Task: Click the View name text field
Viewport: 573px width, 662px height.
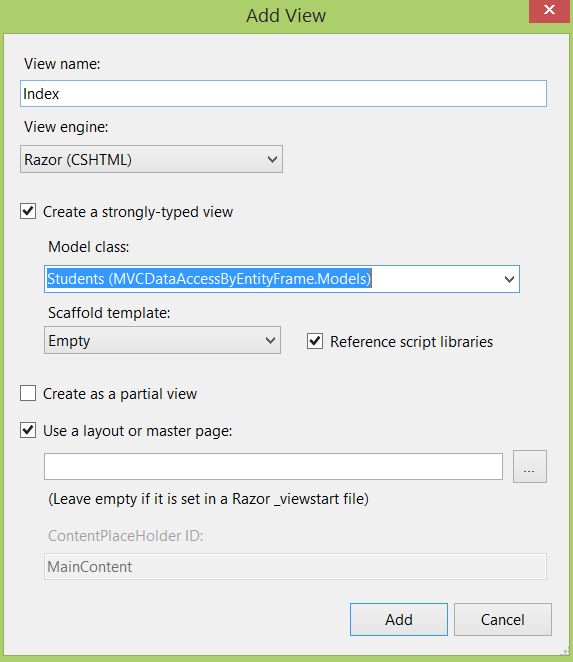Action: pyautogui.click(x=283, y=93)
